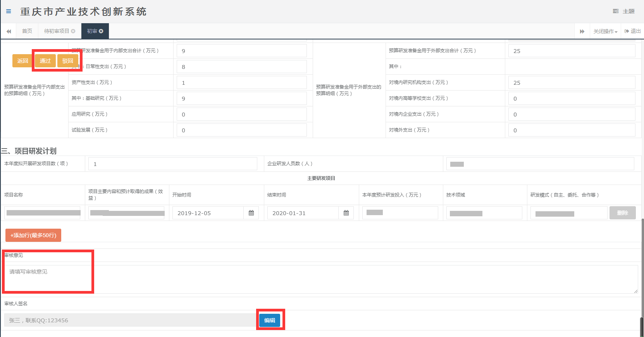The width and height of the screenshot is (644, 337).
Task: Click the 添加行 add row button
Action: [x=33, y=235]
